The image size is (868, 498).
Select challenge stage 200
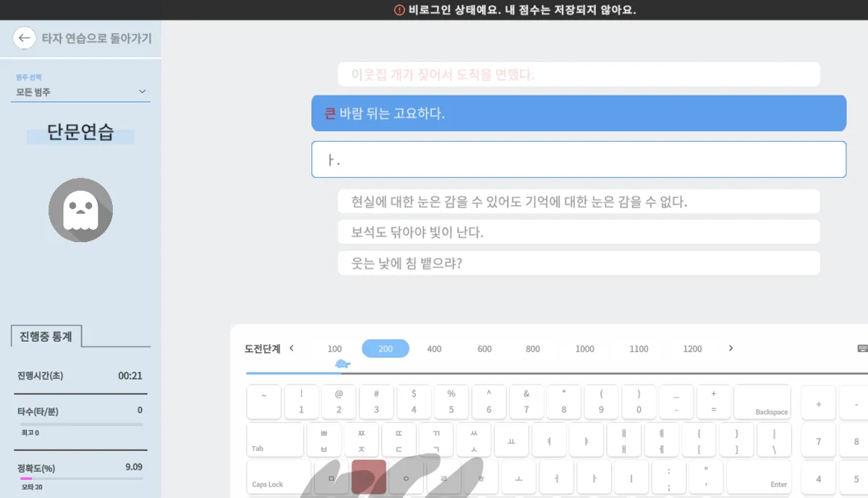[x=386, y=349]
